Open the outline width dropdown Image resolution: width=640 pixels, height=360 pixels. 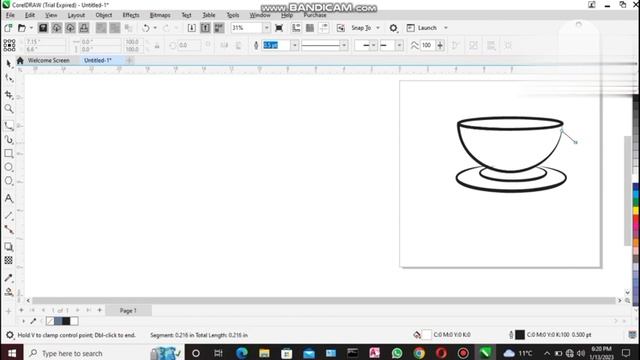click(x=294, y=45)
